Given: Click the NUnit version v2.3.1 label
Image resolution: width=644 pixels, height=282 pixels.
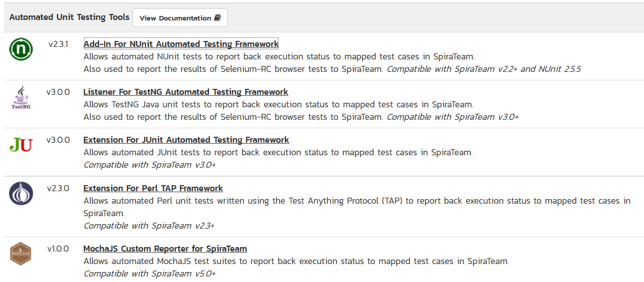Looking at the screenshot, I should point(58,44).
